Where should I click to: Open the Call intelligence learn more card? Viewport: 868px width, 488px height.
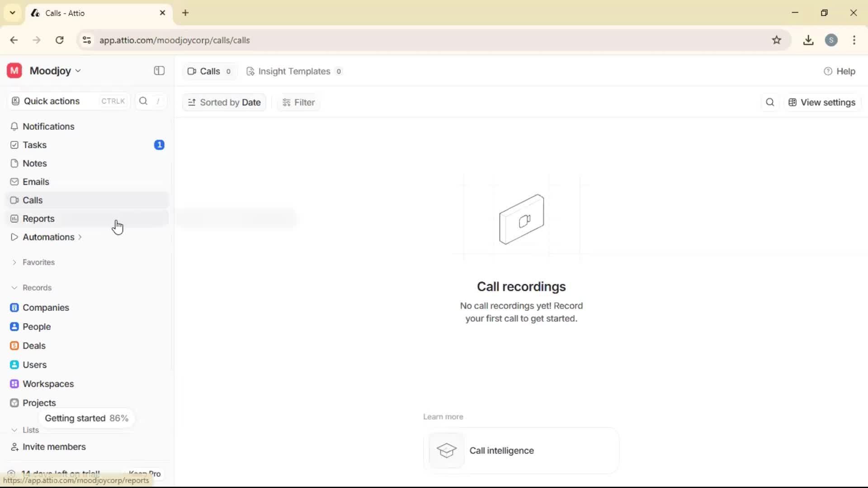521,450
